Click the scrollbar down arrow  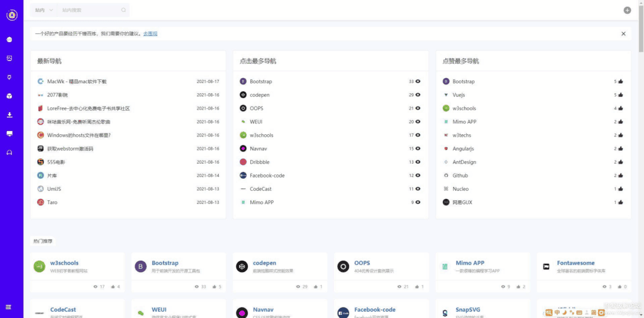(641, 315)
